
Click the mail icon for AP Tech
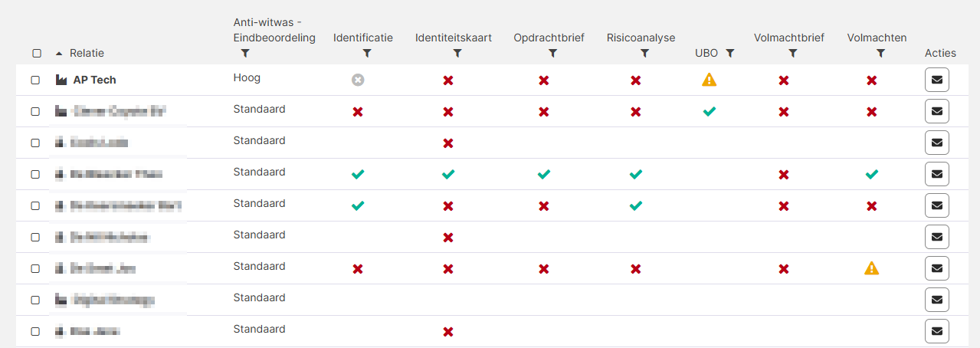tap(936, 80)
